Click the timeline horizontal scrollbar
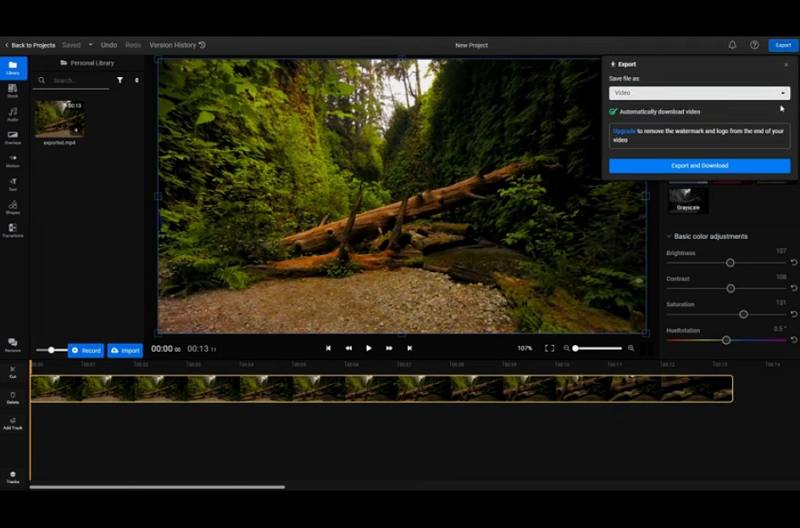Image resolution: width=800 pixels, height=528 pixels. pyautogui.click(x=157, y=487)
